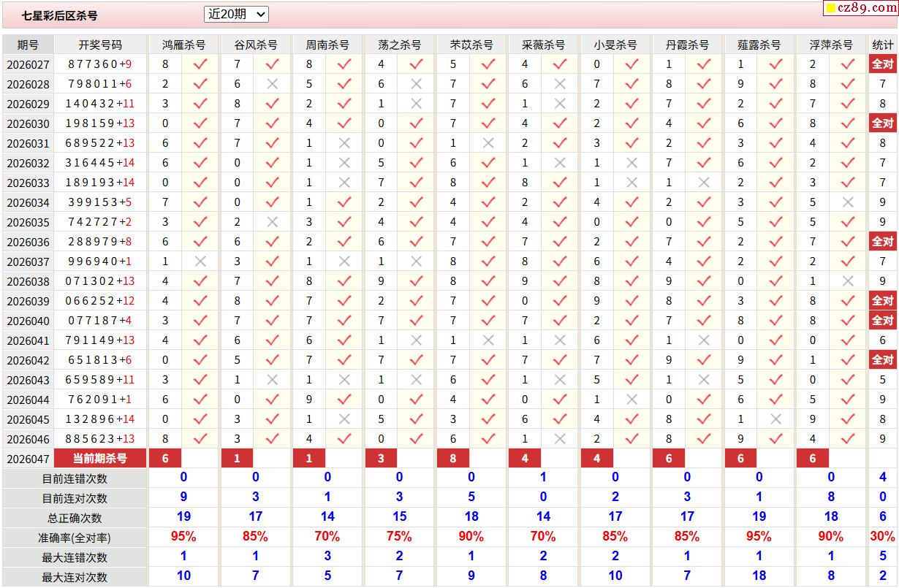Click 谷风 current kill number 1 badge
899x588 pixels.
click(x=237, y=459)
